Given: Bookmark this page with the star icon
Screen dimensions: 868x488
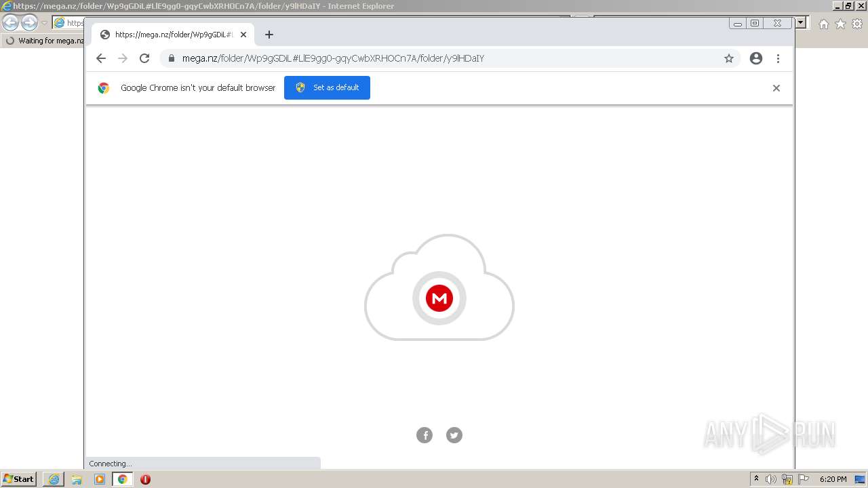Looking at the screenshot, I should [x=729, y=58].
